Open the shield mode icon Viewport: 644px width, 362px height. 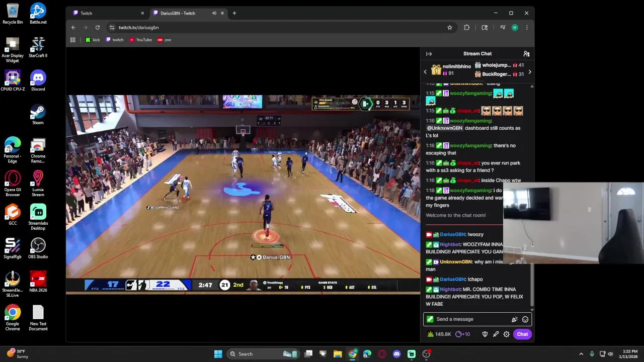[485, 334]
